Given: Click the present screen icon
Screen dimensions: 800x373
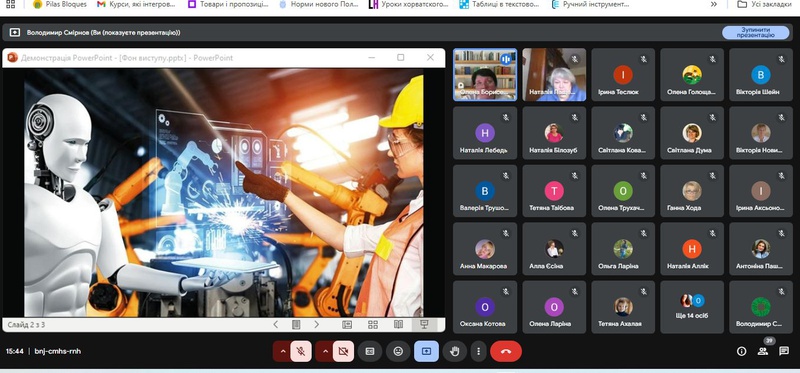Looking at the screenshot, I should 426,352.
